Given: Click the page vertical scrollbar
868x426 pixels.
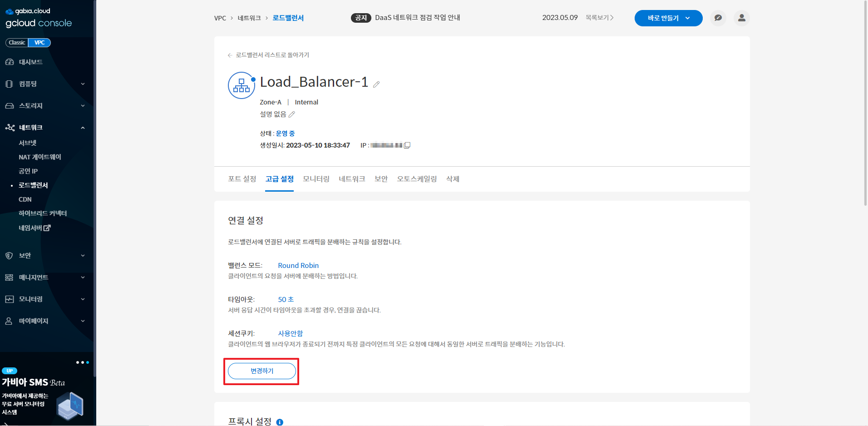Looking at the screenshot, I should tap(865, 103).
